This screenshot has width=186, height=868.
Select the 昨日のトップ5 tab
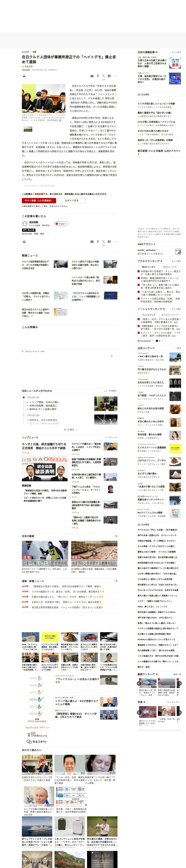[x=170, y=267]
